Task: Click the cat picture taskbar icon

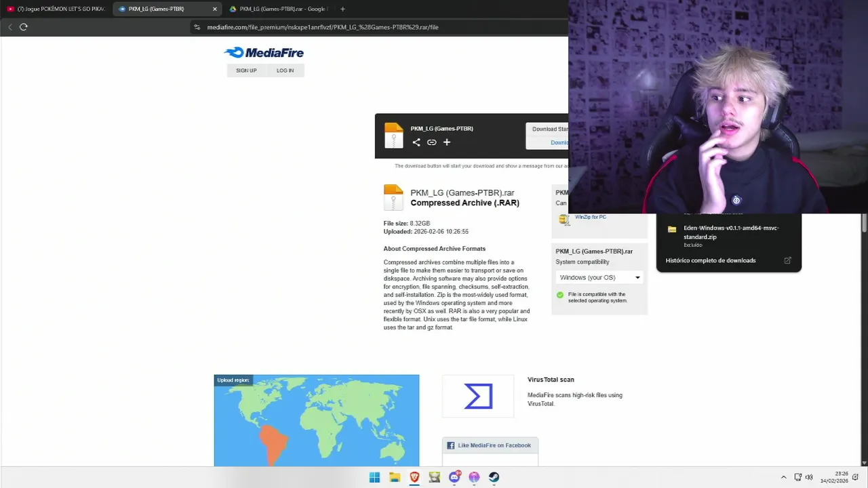Action: click(x=435, y=477)
